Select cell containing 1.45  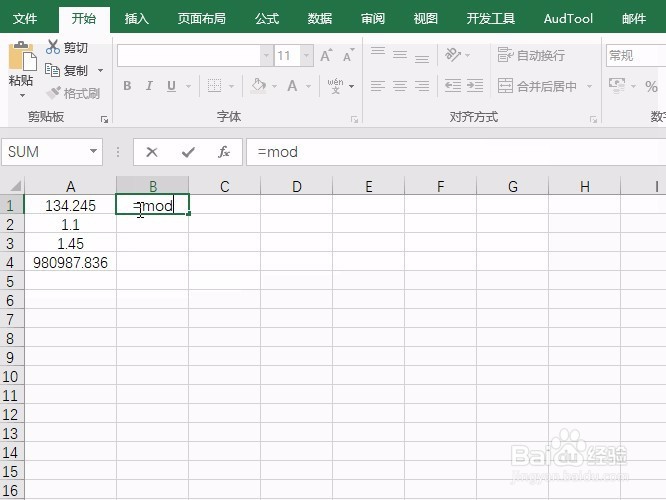(71, 243)
